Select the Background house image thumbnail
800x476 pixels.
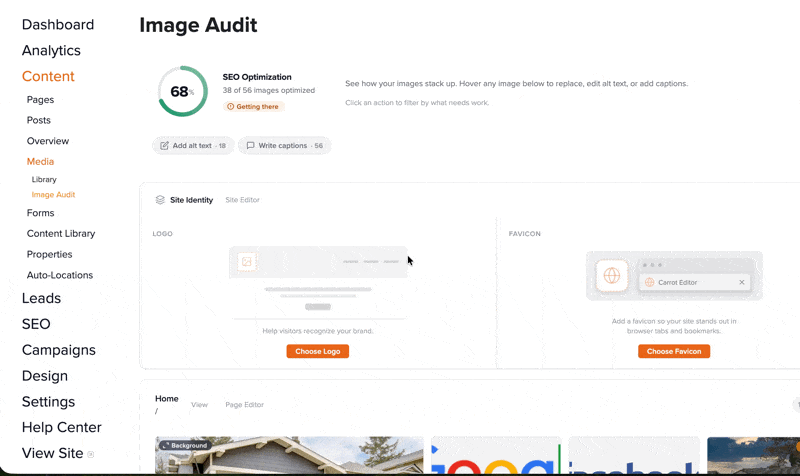[x=289, y=456]
